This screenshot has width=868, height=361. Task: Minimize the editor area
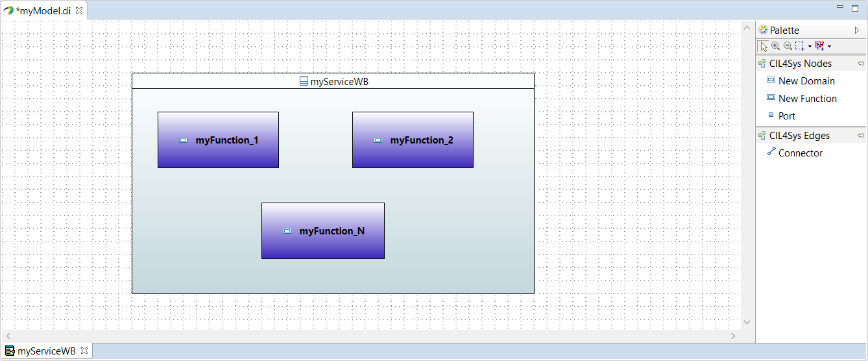(840, 8)
